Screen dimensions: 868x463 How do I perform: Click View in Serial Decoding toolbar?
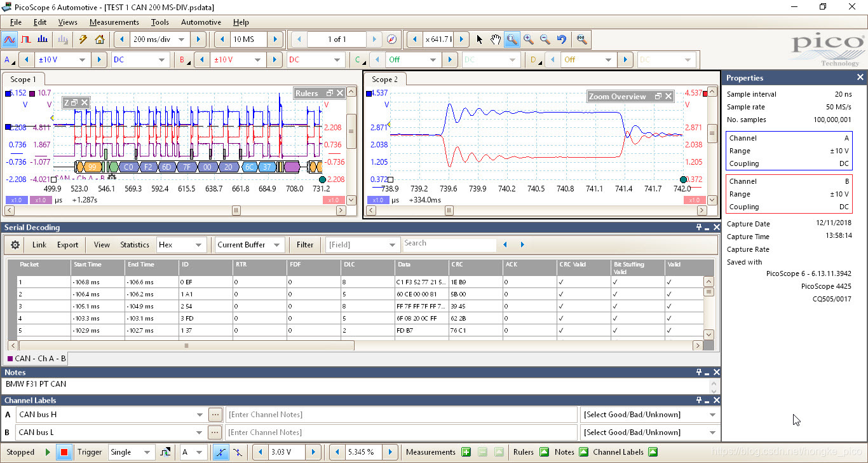coord(102,245)
